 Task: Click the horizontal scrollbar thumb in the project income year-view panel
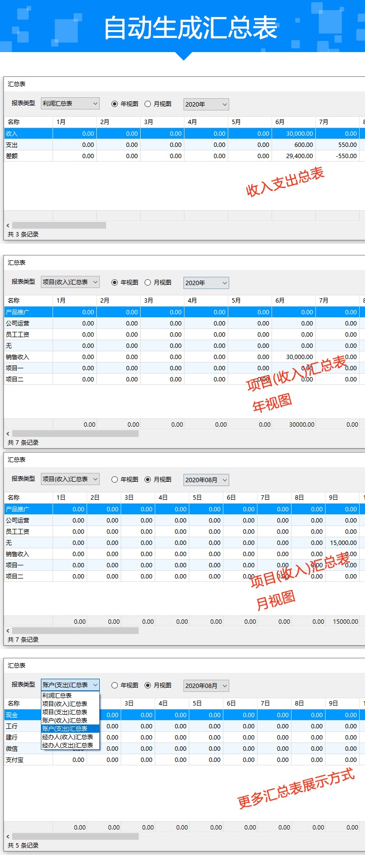75,433
